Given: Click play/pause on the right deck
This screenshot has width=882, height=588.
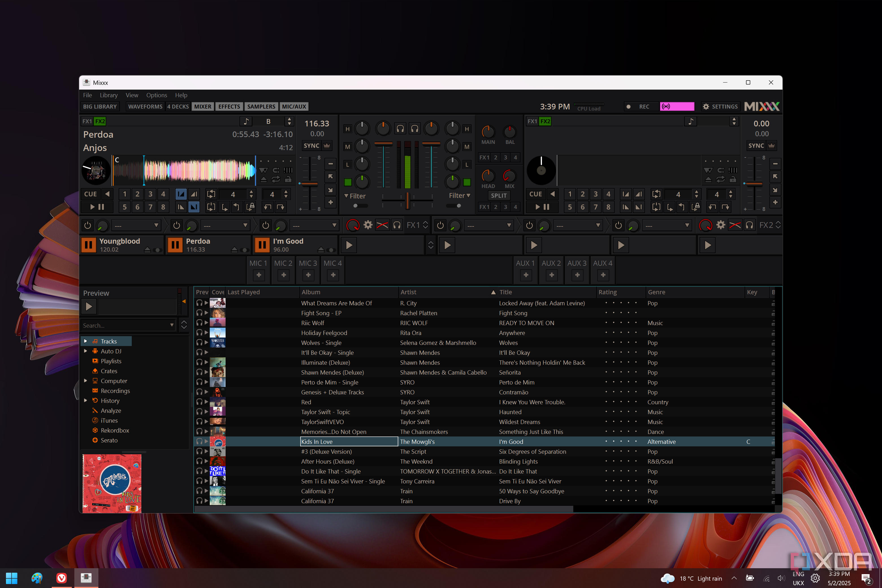Looking at the screenshot, I should (542, 207).
